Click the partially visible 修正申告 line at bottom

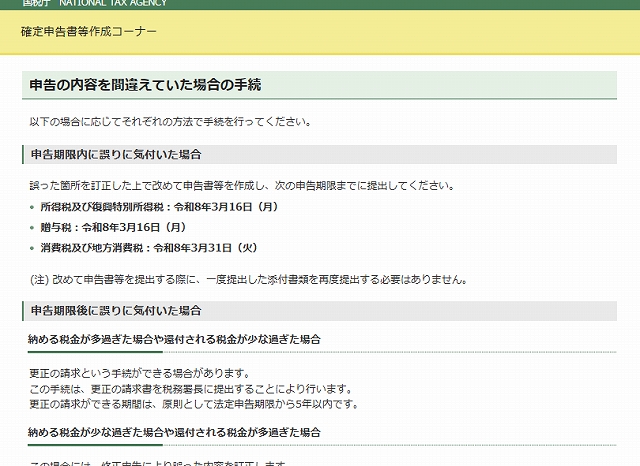(x=160, y=463)
